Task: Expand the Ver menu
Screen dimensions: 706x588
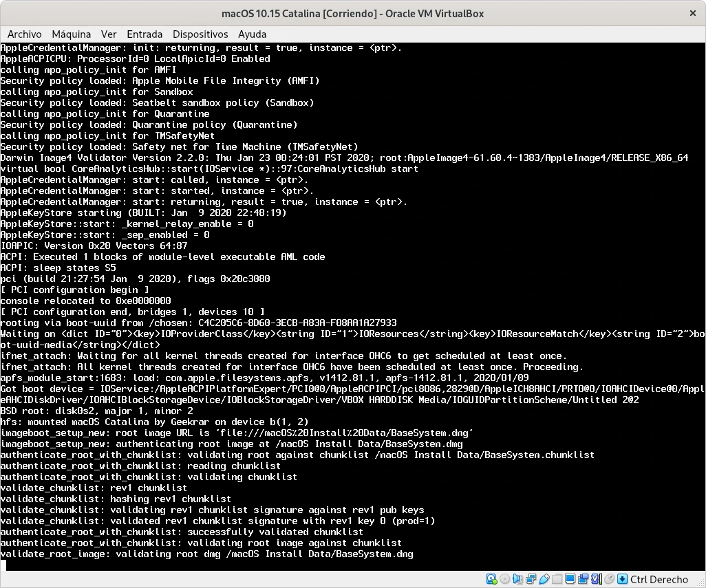Action: pos(109,34)
